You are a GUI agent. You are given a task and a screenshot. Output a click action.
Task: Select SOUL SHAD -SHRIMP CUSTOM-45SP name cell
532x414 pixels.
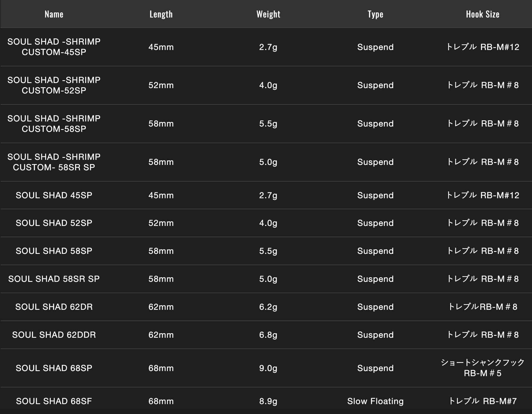(54, 47)
